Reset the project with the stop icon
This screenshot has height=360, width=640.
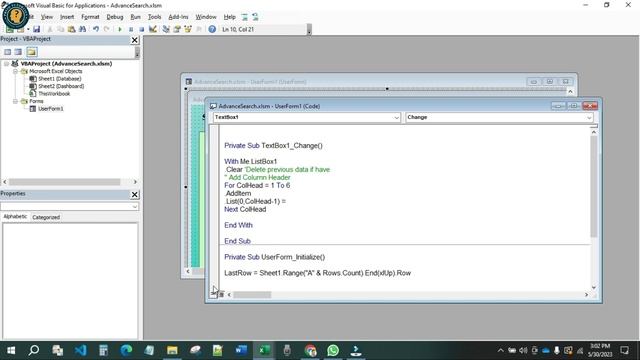tap(142, 29)
